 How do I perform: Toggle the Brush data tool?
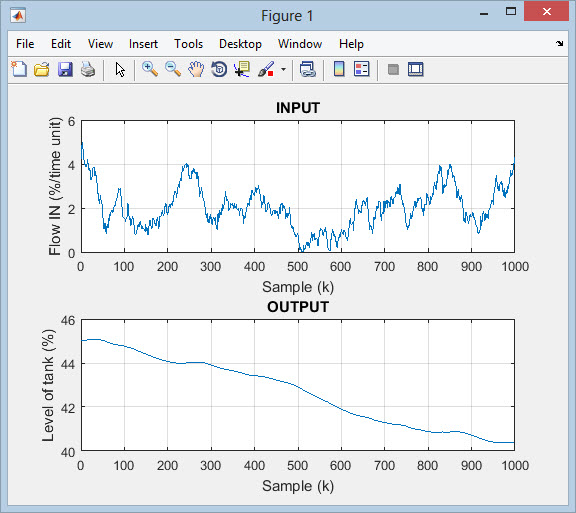click(266, 69)
